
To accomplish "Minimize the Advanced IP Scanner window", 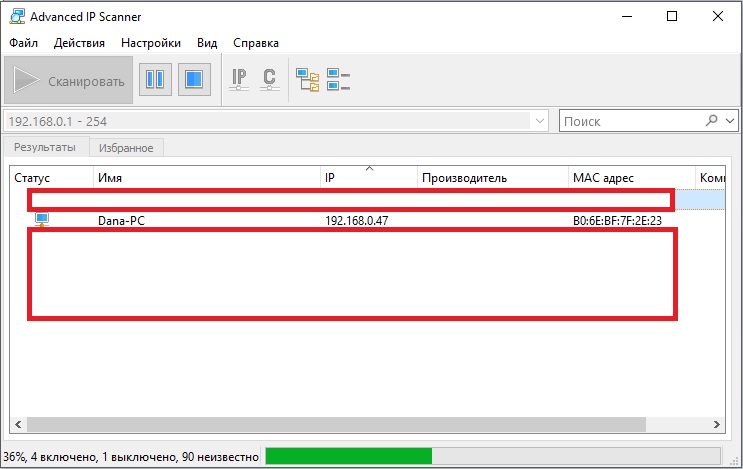I will tap(627, 17).
